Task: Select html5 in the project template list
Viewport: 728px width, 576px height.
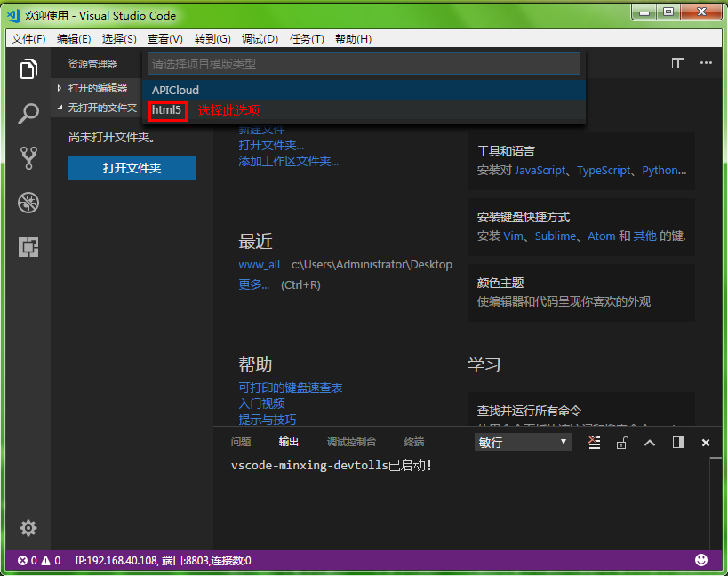Action: pos(167,110)
